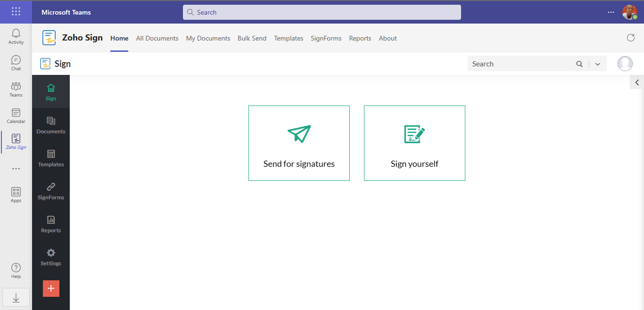The image size is (644, 310).
Task: Click the Microsoft Teams title text
Action: (66, 12)
